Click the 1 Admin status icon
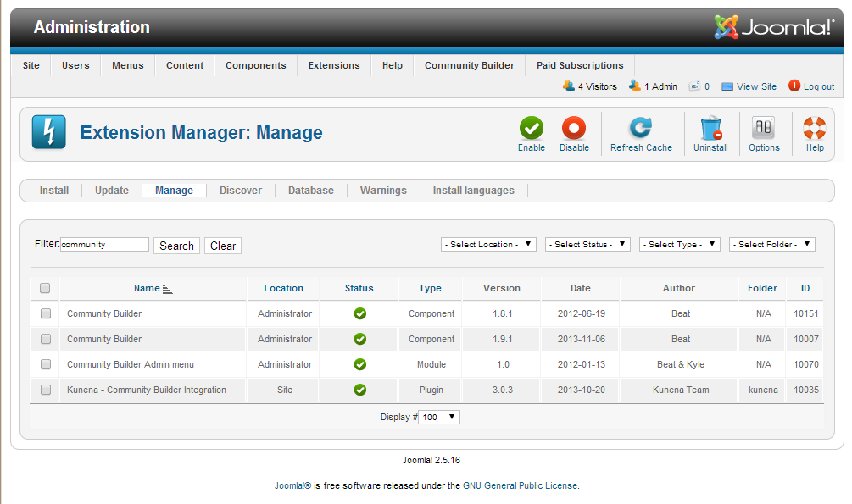 [635, 86]
